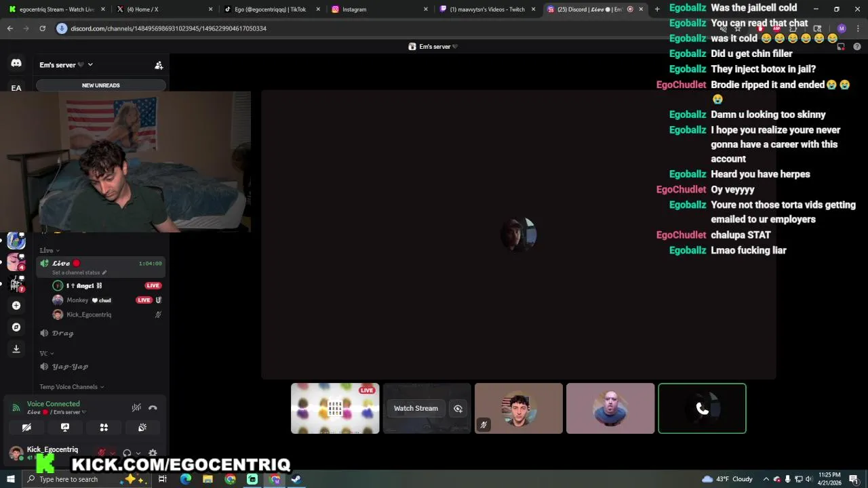Viewport: 868px width, 488px height.
Task: Select user Monkey in voice list
Action: click(x=107, y=300)
